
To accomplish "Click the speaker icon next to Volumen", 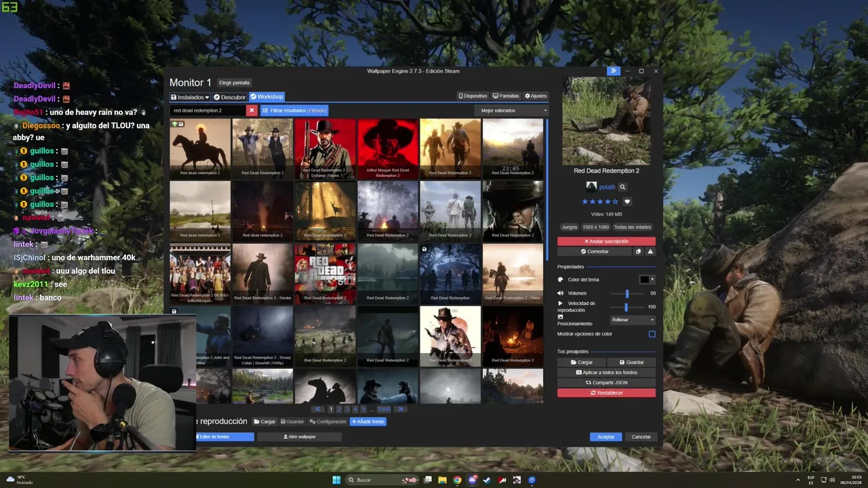I will [x=561, y=293].
